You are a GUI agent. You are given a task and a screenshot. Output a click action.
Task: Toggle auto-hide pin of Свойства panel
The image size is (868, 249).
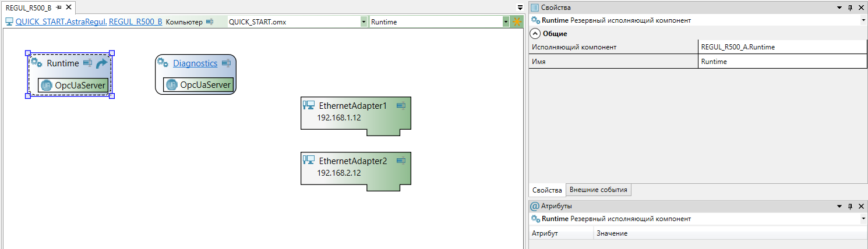coord(850,8)
